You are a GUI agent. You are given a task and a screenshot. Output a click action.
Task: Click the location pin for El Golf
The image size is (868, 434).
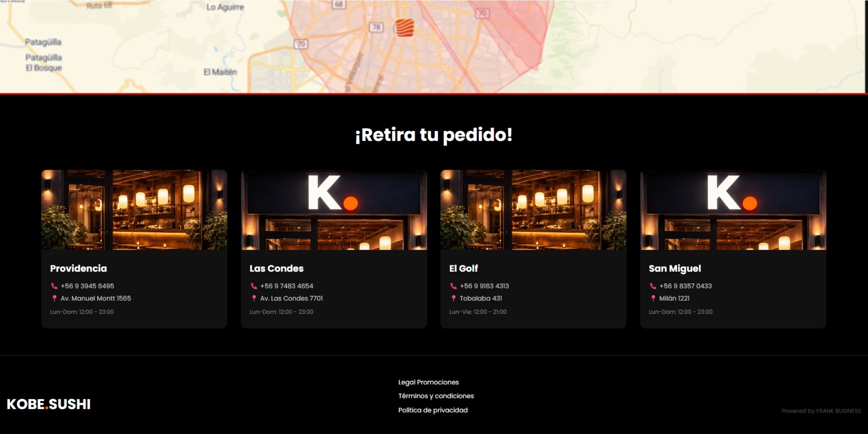point(453,298)
